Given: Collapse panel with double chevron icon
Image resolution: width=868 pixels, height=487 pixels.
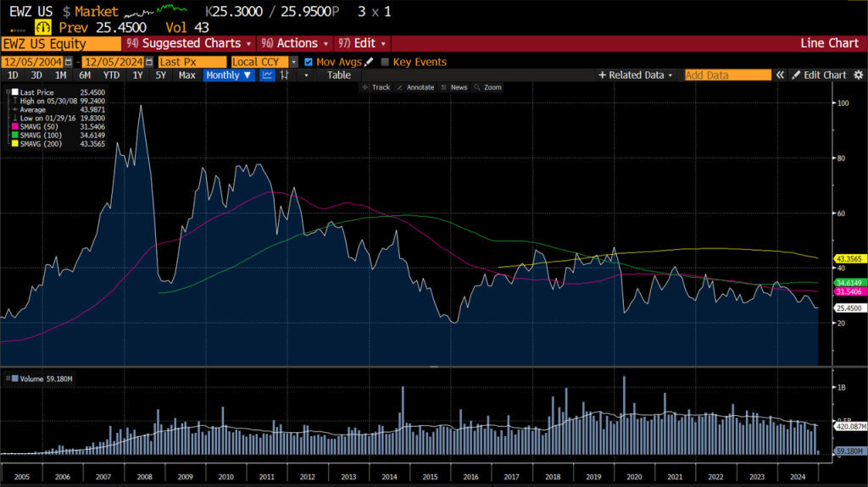Looking at the screenshot, I should tap(779, 75).
